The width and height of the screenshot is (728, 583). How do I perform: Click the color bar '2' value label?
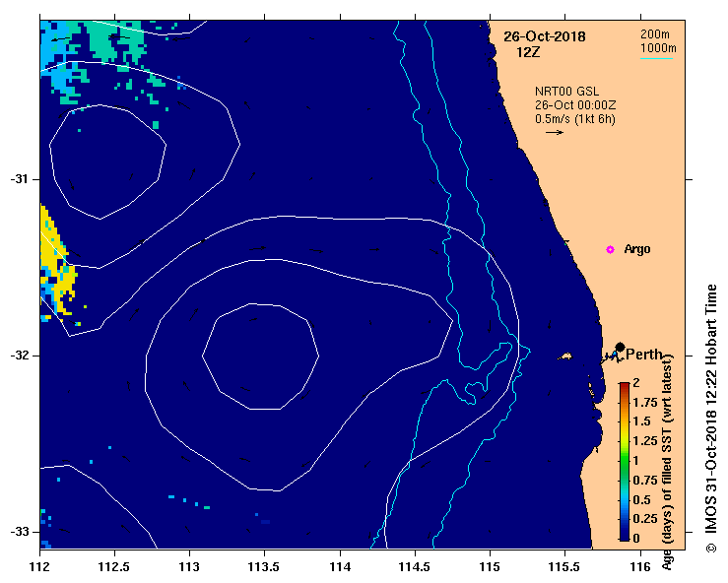point(636,382)
